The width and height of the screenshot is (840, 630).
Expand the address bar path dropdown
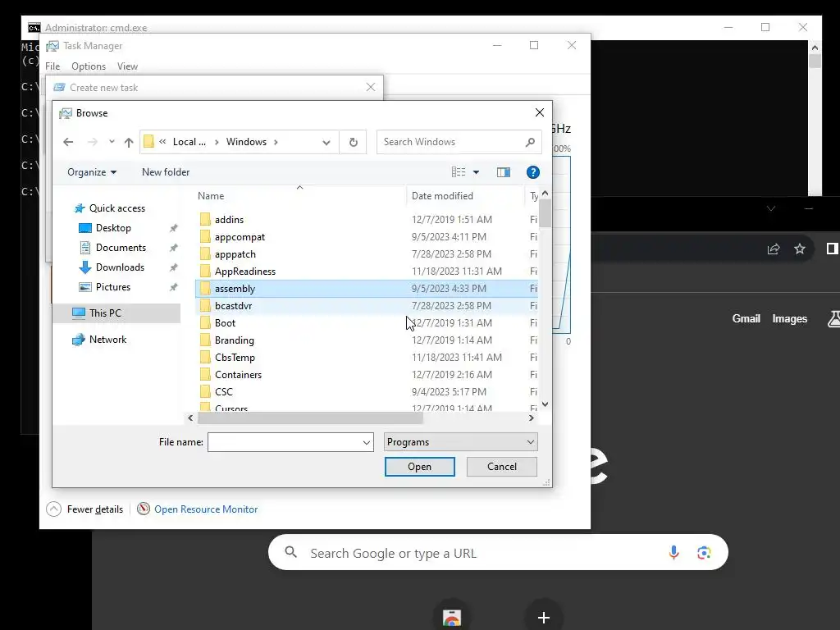pos(326,143)
